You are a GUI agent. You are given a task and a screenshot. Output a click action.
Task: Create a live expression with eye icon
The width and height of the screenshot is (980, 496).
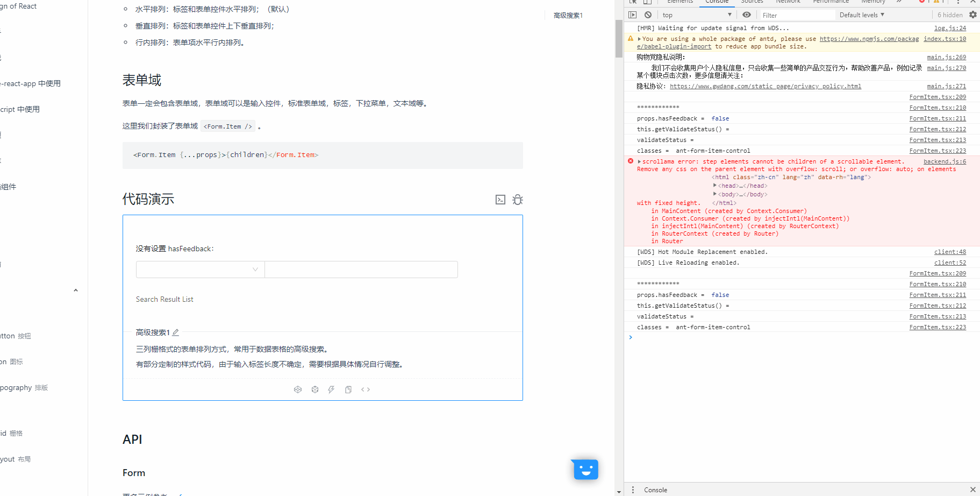pos(747,15)
